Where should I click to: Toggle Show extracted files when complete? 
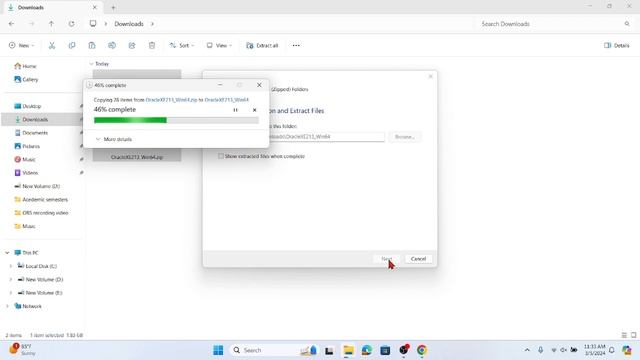[221, 156]
